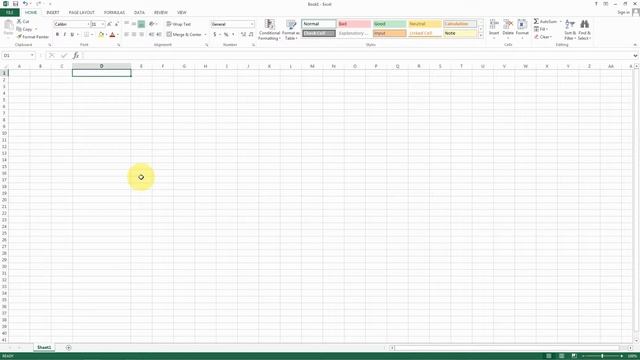Open Sort & Filter
Screen dimensions: 640x360
coord(570,29)
